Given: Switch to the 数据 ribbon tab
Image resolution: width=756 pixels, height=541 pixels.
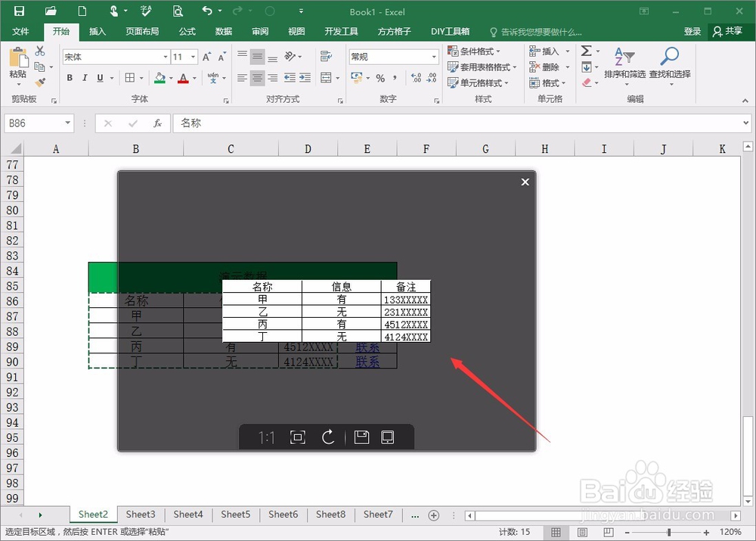Looking at the screenshot, I should (224, 31).
